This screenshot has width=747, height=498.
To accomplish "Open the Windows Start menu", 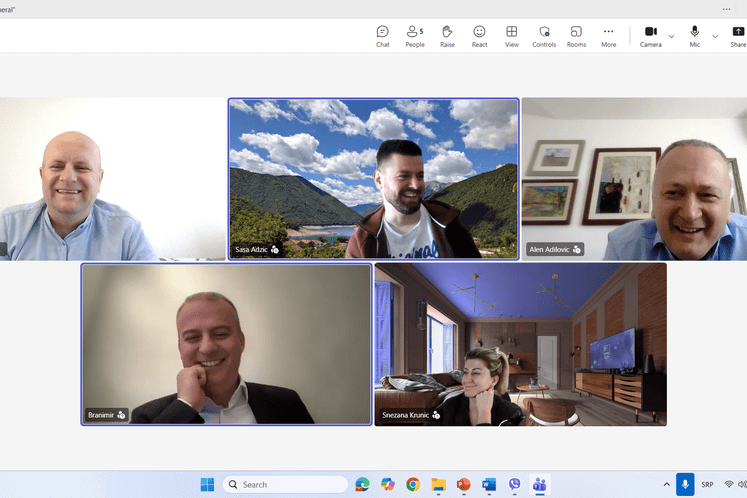I will (x=207, y=484).
